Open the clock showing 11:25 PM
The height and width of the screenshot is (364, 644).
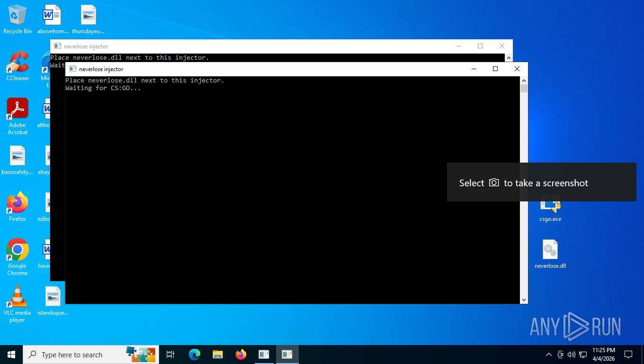(603, 355)
